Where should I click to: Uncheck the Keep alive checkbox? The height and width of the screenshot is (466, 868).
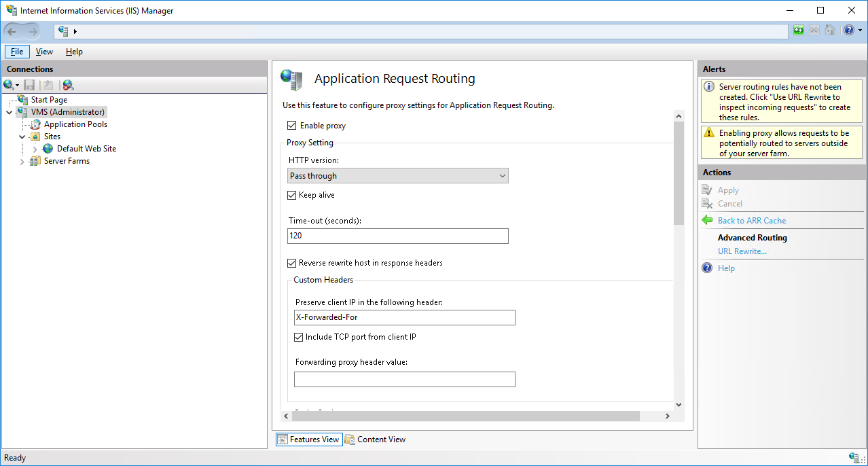(x=292, y=195)
